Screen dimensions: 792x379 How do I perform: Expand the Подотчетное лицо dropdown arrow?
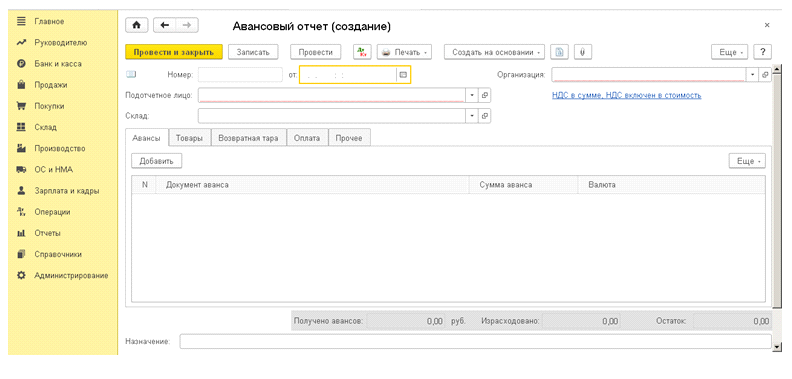(472, 95)
